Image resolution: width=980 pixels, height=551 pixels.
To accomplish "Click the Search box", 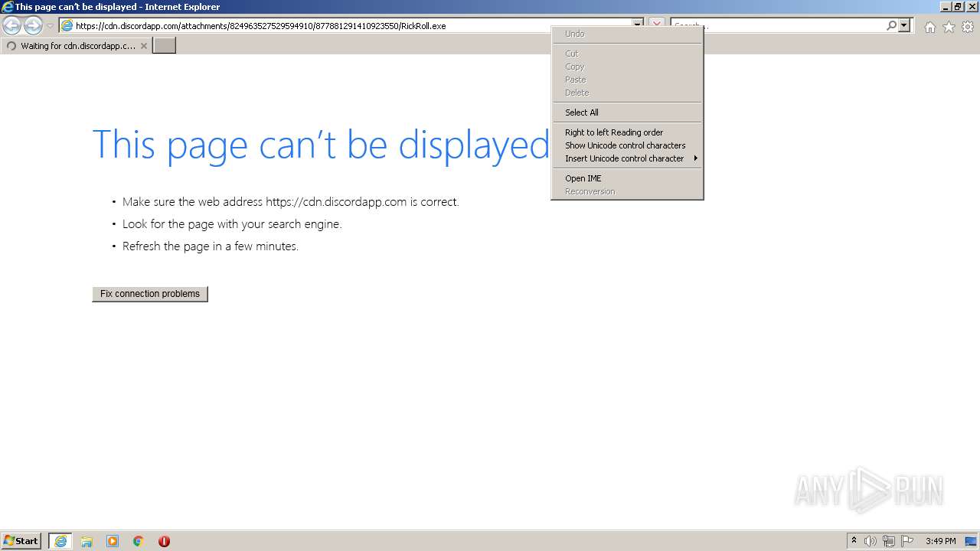I will pos(777,26).
